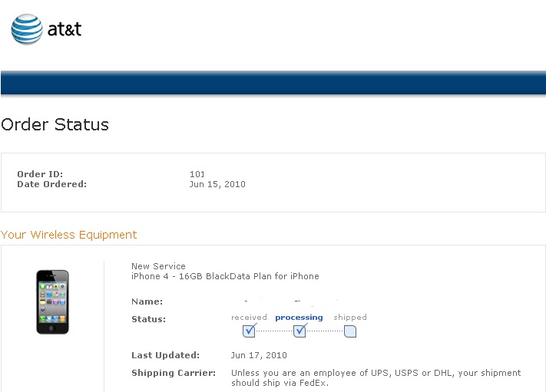Screen dimensions: 546x392
Task: Click the FedEx shipping carrier message
Action: pos(376,377)
